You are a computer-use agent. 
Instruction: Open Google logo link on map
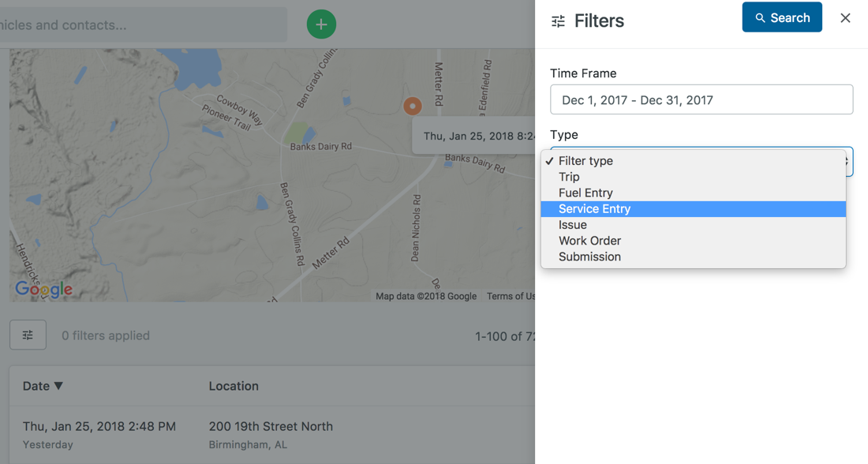coord(44,290)
